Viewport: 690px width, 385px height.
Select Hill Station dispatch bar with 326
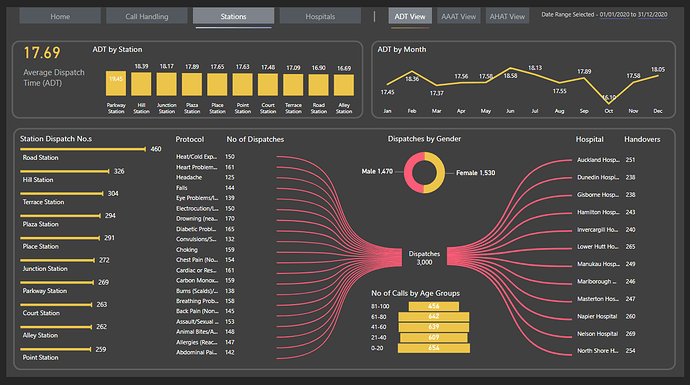65,171
